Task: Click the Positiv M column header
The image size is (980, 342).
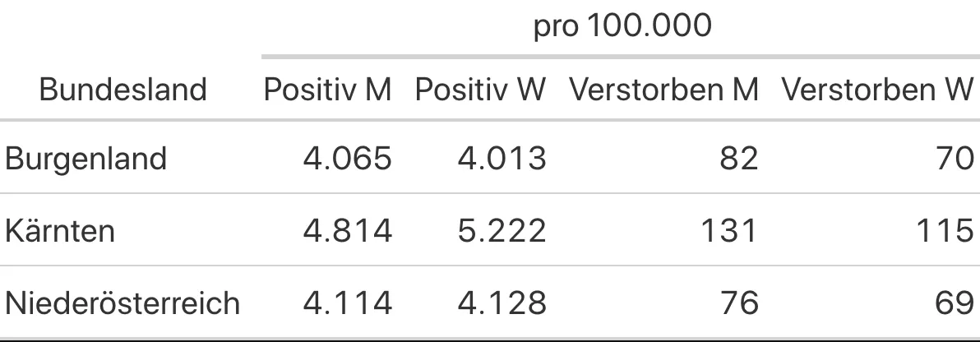Action: [327, 90]
